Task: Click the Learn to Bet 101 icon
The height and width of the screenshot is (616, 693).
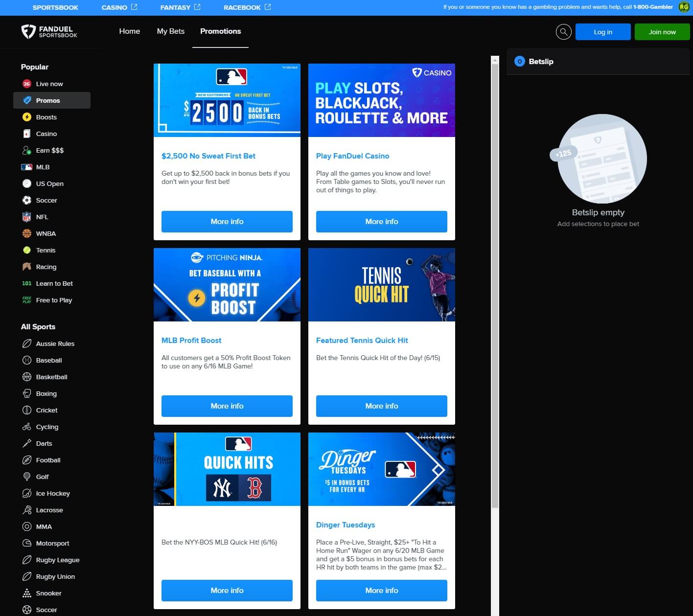Action: pos(27,283)
